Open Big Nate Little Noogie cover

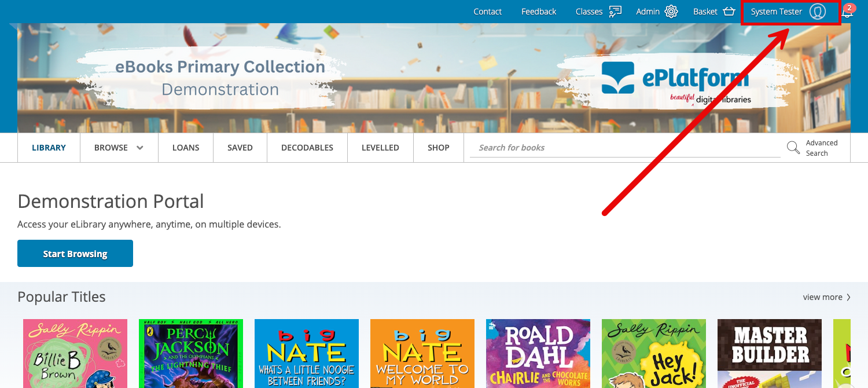click(x=307, y=353)
